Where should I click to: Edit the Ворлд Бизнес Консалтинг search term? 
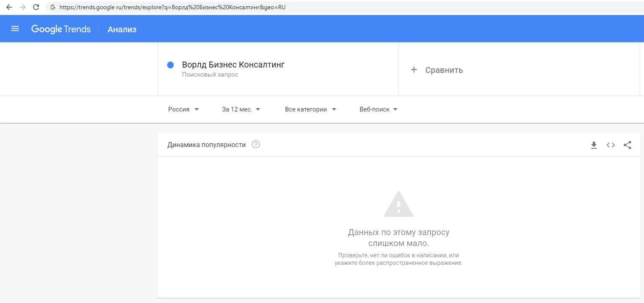pyautogui.click(x=233, y=65)
